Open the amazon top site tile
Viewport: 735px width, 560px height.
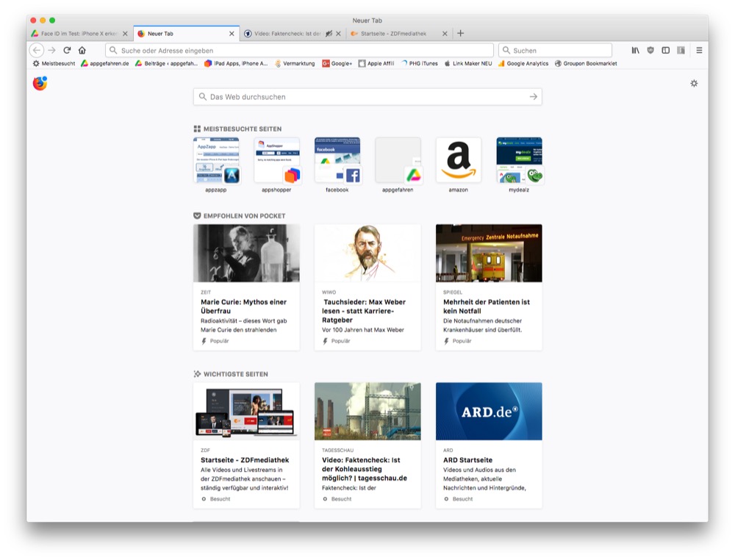click(x=458, y=160)
